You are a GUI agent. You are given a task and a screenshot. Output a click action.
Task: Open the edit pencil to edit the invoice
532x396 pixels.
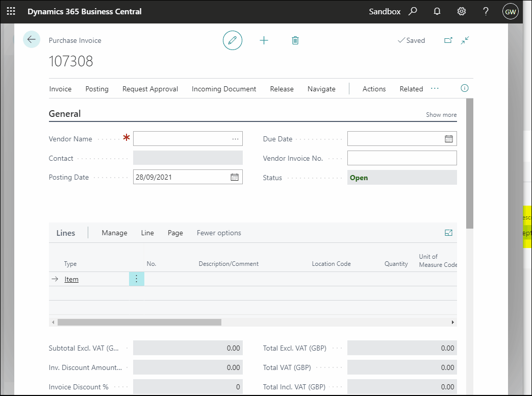tap(233, 40)
